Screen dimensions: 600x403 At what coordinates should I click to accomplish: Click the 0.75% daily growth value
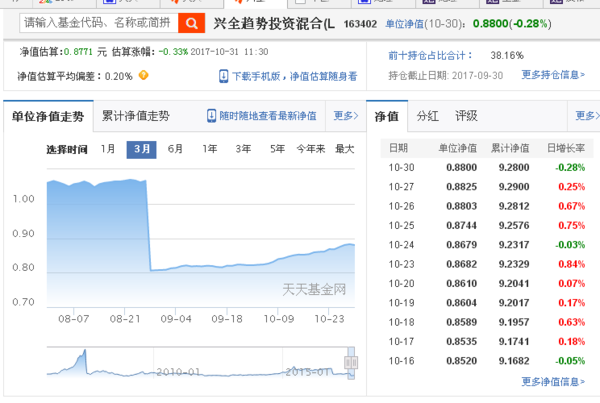click(x=571, y=225)
